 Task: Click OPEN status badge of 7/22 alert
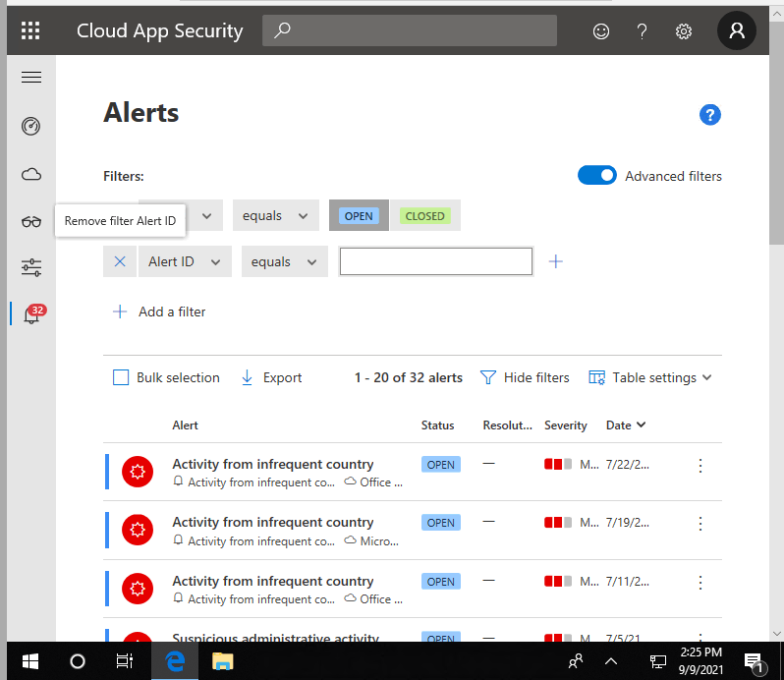441,465
